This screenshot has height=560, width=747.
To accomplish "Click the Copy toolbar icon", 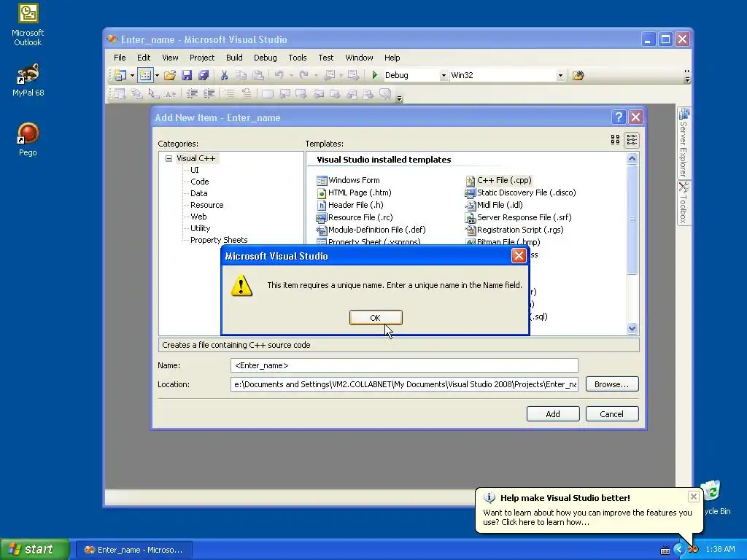I will (x=241, y=75).
